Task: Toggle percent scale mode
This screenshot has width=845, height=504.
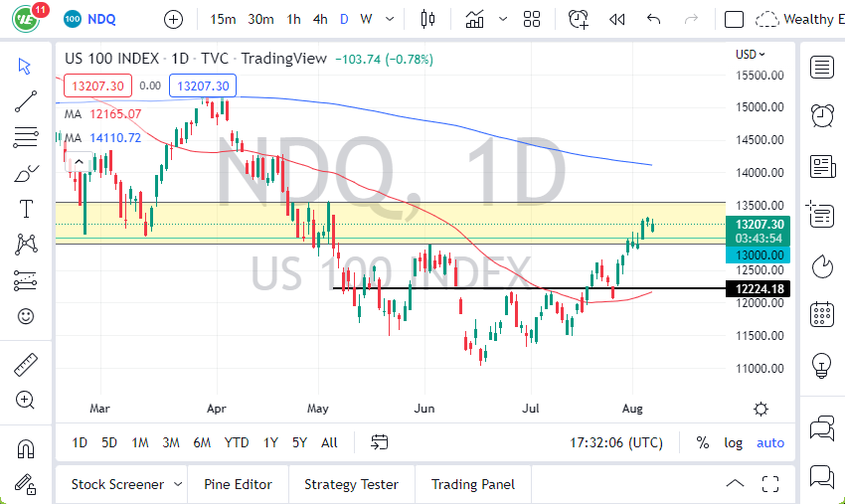Action: (703, 442)
